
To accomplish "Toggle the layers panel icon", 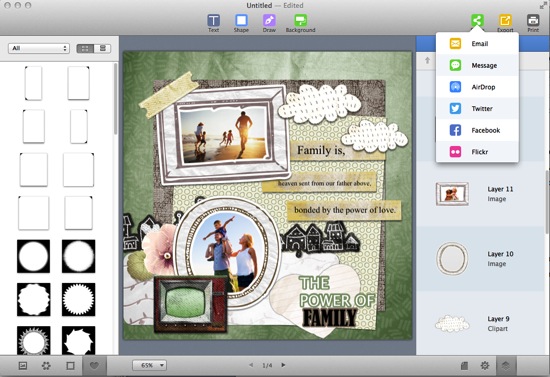I will coord(505,366).
